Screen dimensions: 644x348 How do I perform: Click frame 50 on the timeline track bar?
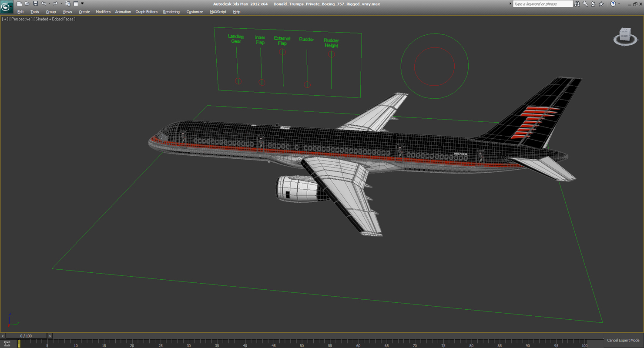point(302,343)
